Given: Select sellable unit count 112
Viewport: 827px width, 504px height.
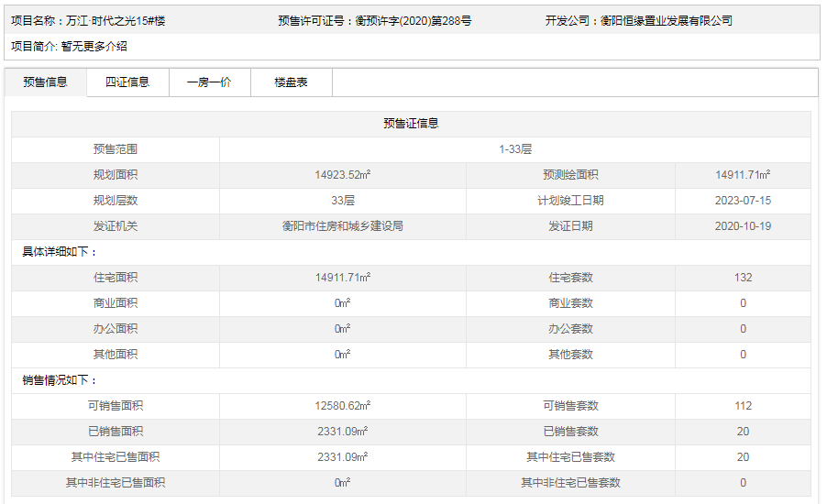Looking at the screenshot, I should pyautogui.click(x=743, y=406).
